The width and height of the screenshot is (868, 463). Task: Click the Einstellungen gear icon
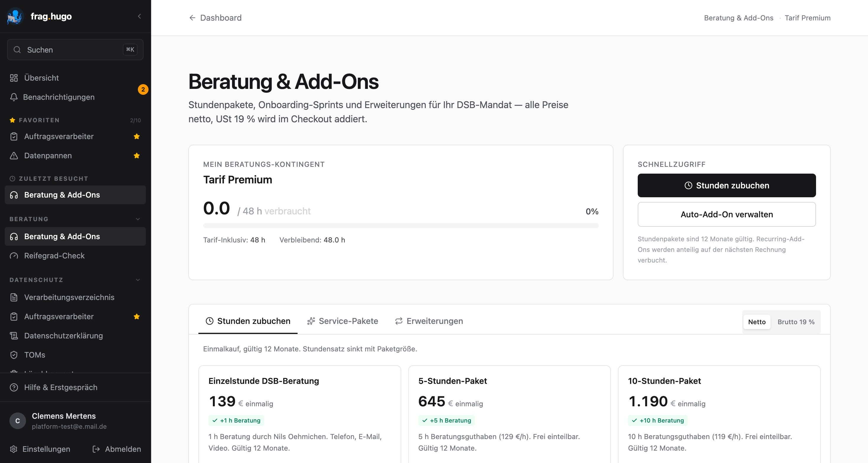(14, 449)
